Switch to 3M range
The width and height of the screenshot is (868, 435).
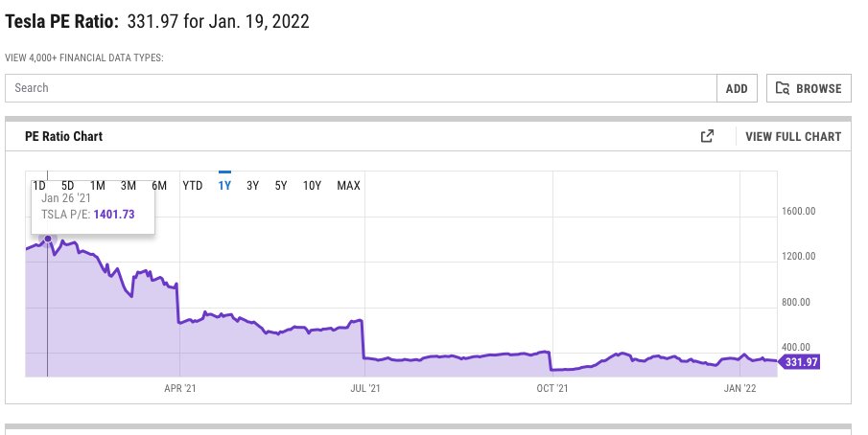[129, 185]
